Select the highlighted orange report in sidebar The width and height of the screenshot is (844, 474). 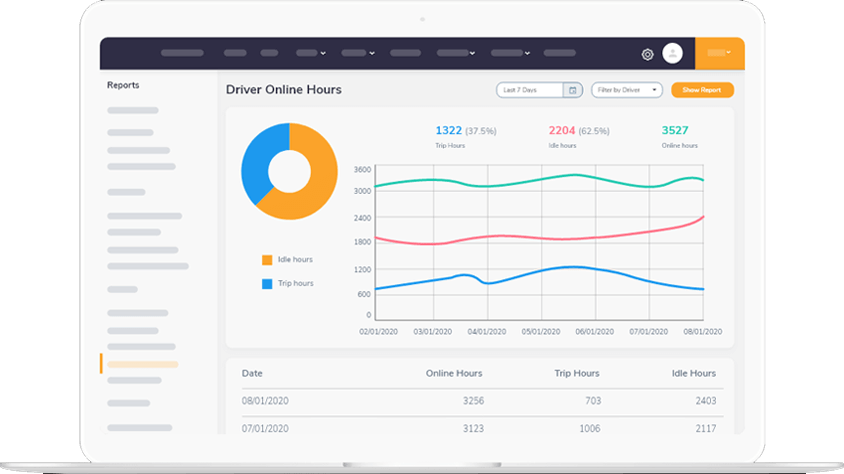(x=143, y=364)
